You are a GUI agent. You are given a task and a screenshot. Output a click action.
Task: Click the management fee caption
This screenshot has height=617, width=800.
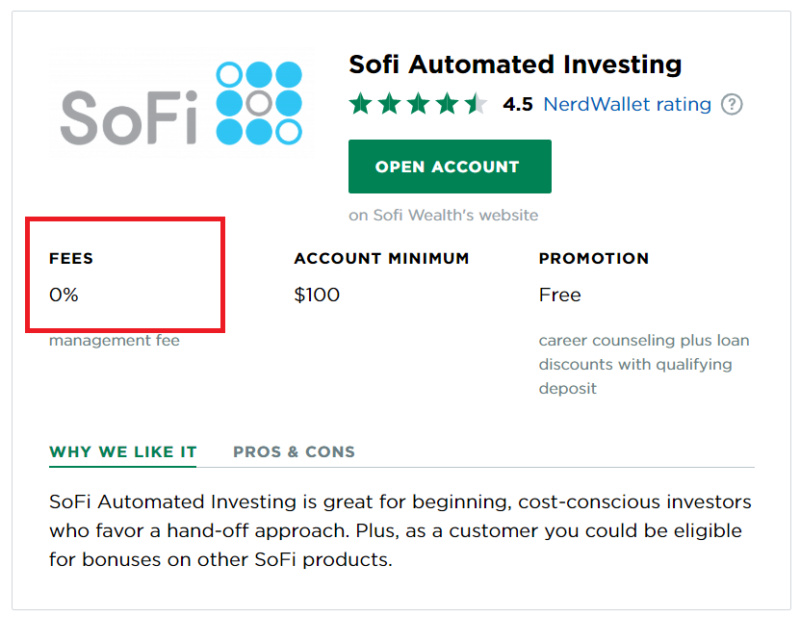tap(114, 340)
